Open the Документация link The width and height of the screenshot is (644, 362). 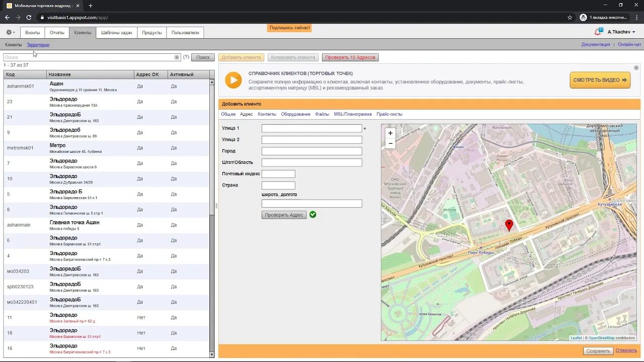[596, 45]
